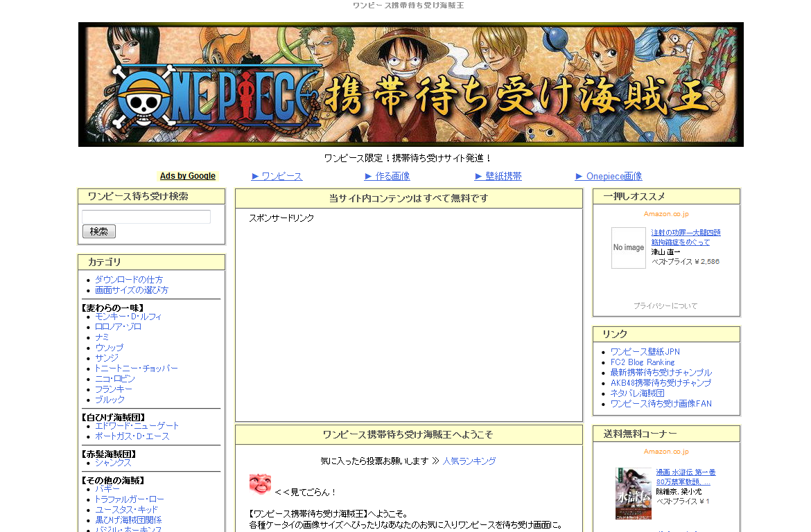Screen dimensions: 811x532
Task: Open the 人気ランキング voting link
Action: click(x=469, y=461)
